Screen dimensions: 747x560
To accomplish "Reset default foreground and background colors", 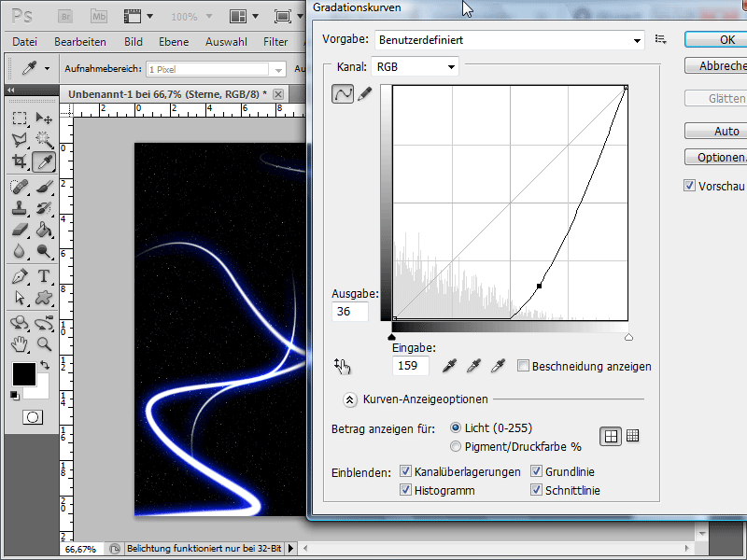I will coord(14,395).
